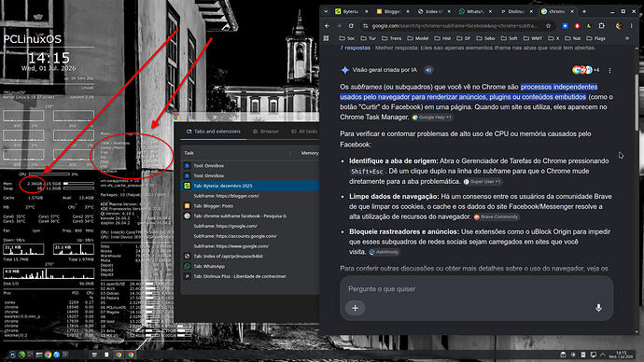Open Chrome's three-dot main menu
Viewport: 644px width, 362px height.
[x=632, y=26]
